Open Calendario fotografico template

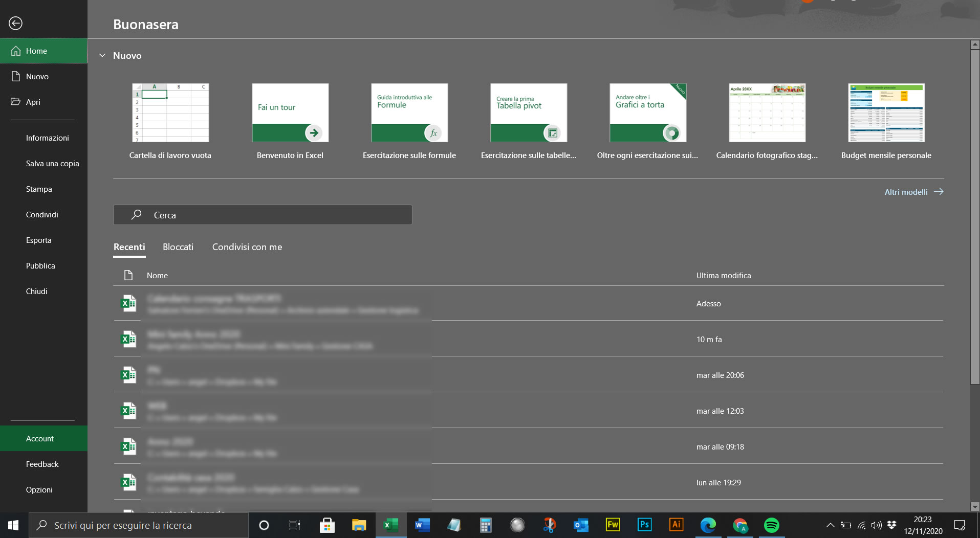[x=767, y=122]
